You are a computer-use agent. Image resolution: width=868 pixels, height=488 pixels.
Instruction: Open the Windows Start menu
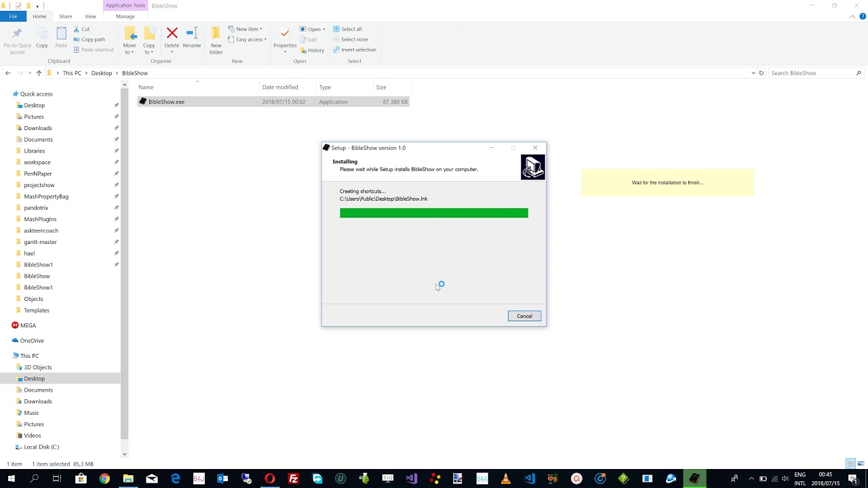[x=12, y=479]
